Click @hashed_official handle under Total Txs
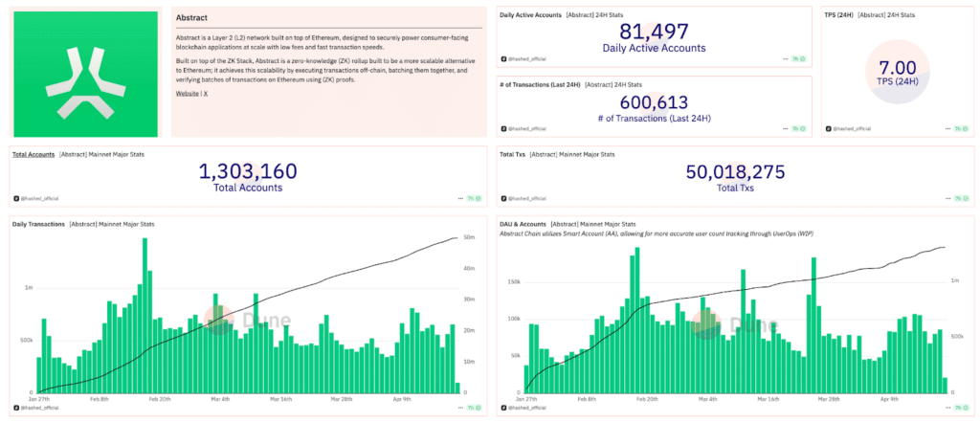The width and height of the screenshot is (980, 422). click(x=526, y=198)
